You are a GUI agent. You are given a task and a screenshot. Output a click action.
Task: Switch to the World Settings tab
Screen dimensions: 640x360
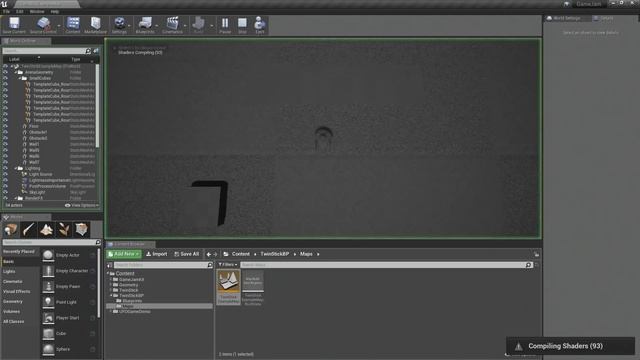pos(567,18)
